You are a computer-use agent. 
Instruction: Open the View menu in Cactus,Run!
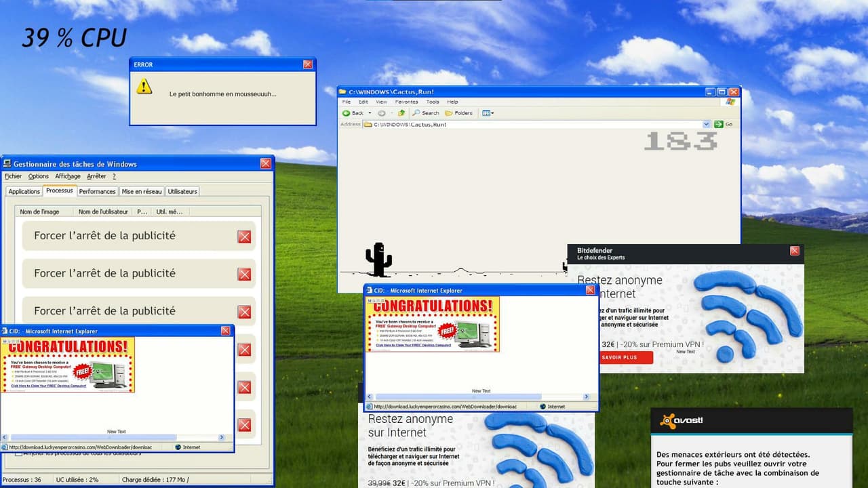point(381,102)
